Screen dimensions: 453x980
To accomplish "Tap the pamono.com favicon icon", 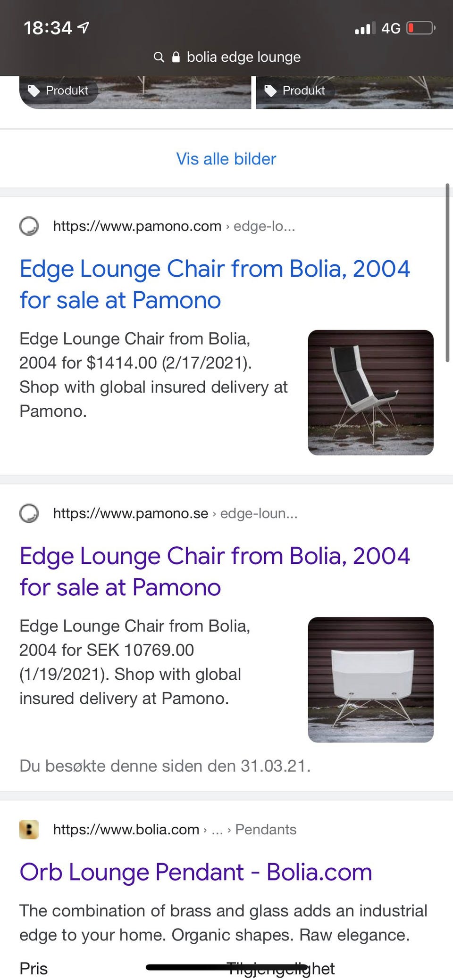I will (29, 226).
